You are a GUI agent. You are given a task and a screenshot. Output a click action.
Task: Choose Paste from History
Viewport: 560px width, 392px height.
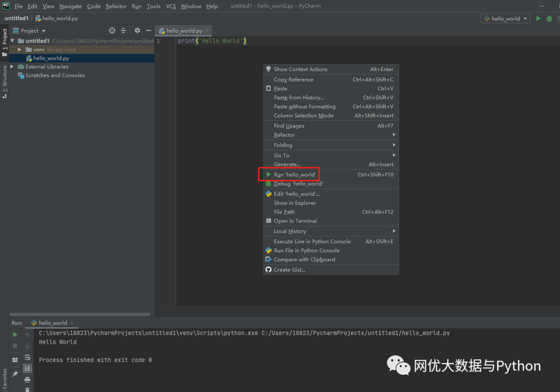(x=331, y=97)
